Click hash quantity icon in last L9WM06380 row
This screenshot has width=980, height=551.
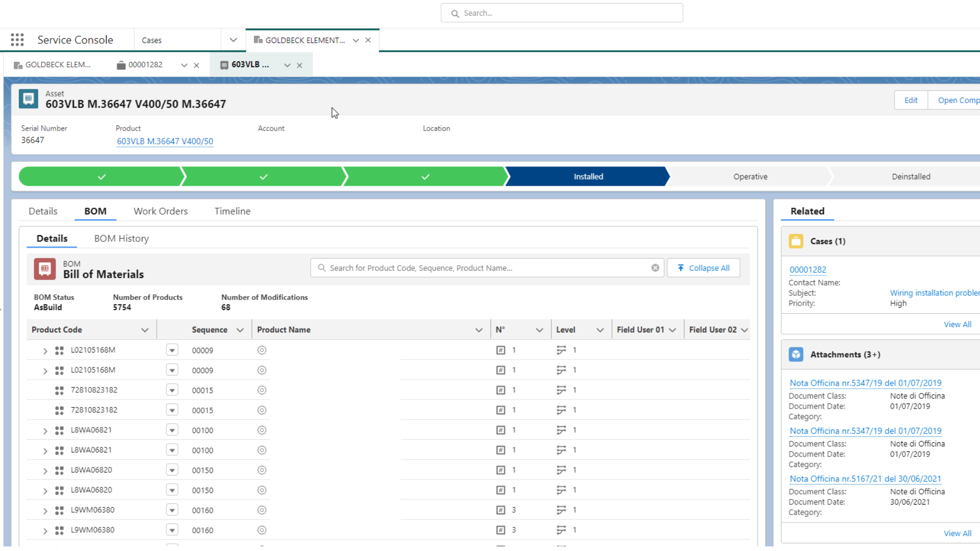click(501, 530)
